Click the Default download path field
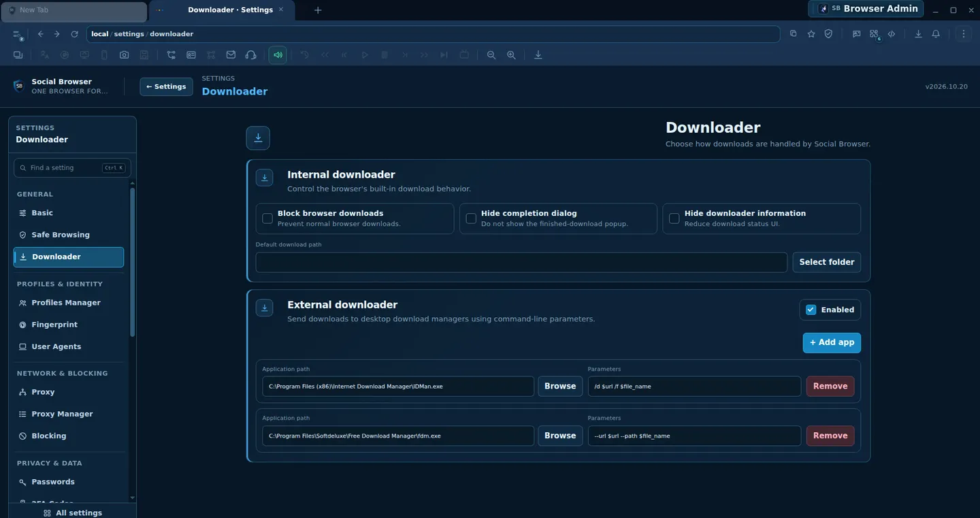Screen dimensions: 980x518 (x=521, y=262)
